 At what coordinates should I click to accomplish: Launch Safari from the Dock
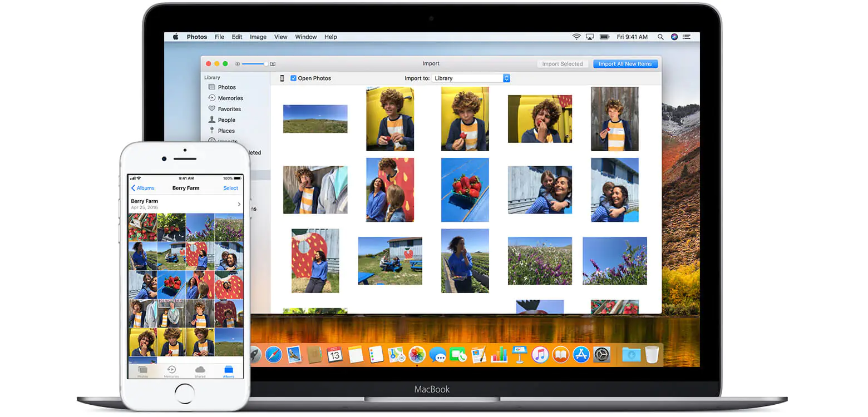pyautogui.click(x=273, y=354)
